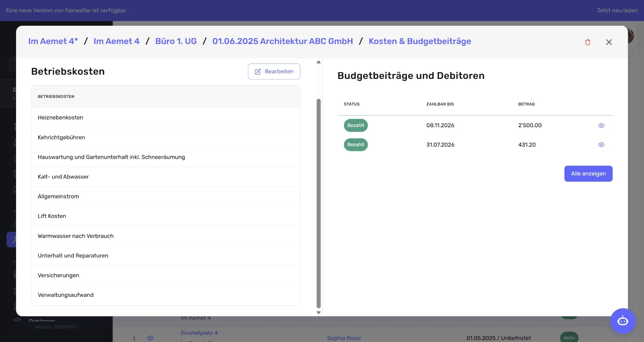Viewport: 644px width, 342px height.
Task: Select Warmwasser nach Verbrauch row
Action: tap(166, 236)
